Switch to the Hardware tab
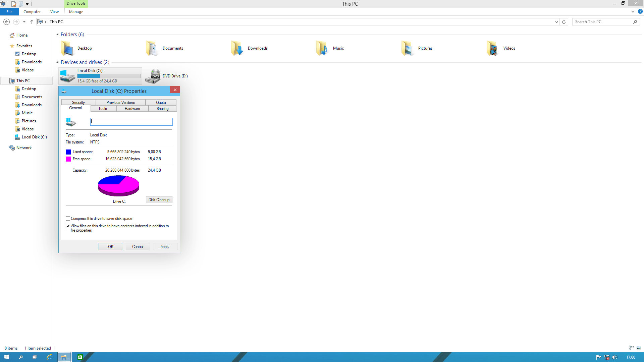Image resolution: width=644 pixels, height=362 pixels. pyautogui.click(x=132, y=109)
